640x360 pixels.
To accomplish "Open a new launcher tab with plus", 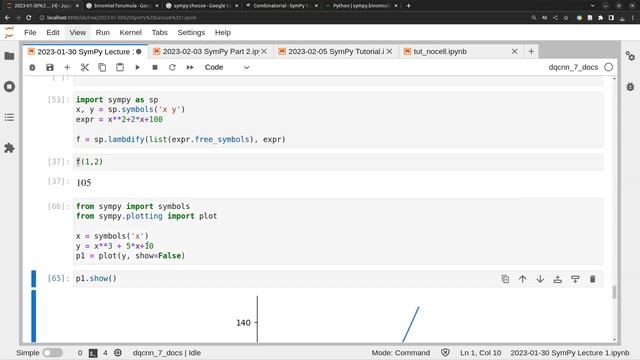I will click(531, 51).
